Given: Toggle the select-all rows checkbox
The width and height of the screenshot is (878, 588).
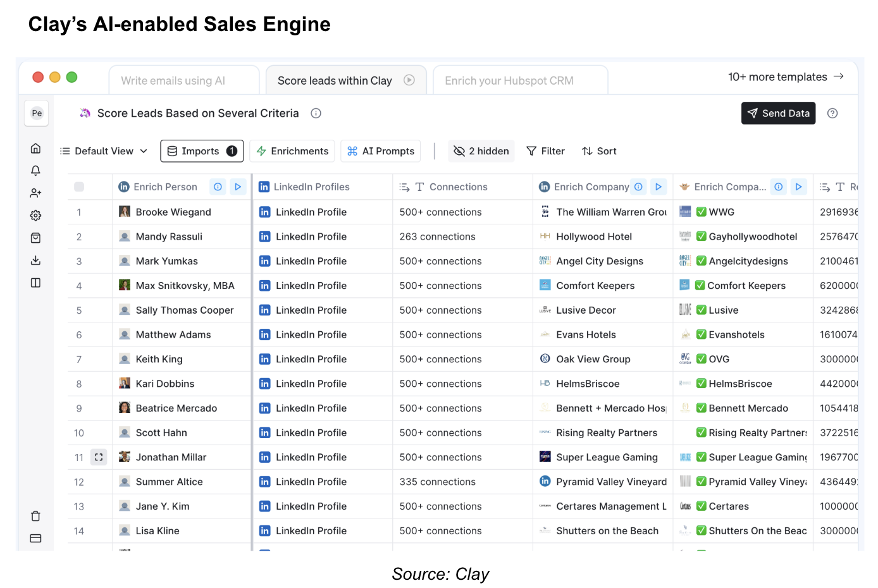Looking at the screenshot, I should point(79,187).
